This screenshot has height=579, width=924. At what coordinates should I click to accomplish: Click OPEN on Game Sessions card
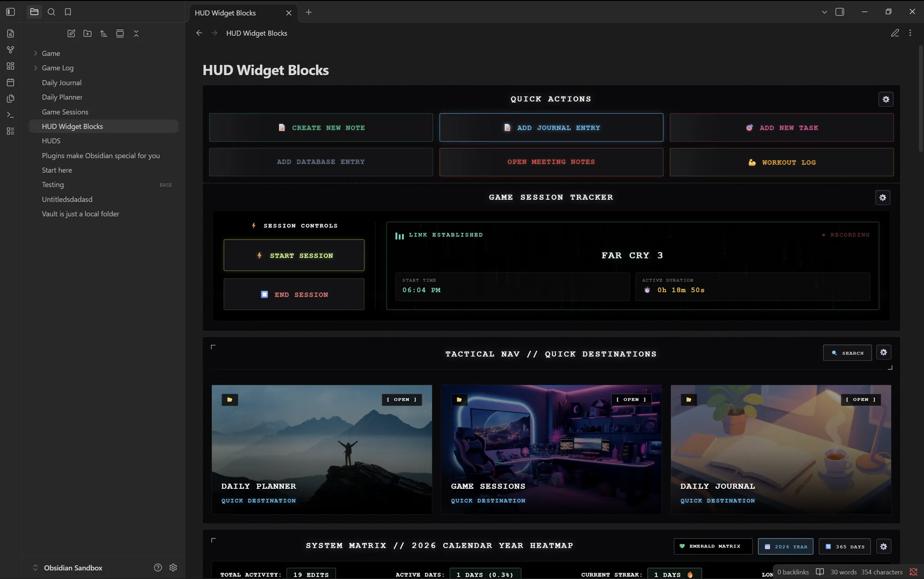pyautogui.click(x=631, y=400)
